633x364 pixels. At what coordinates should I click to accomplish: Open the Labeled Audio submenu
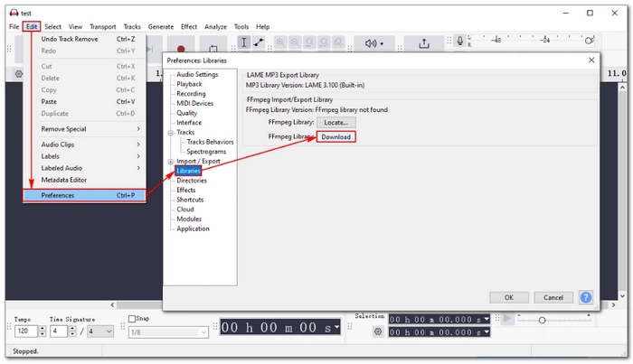click(x=84, y=168)
